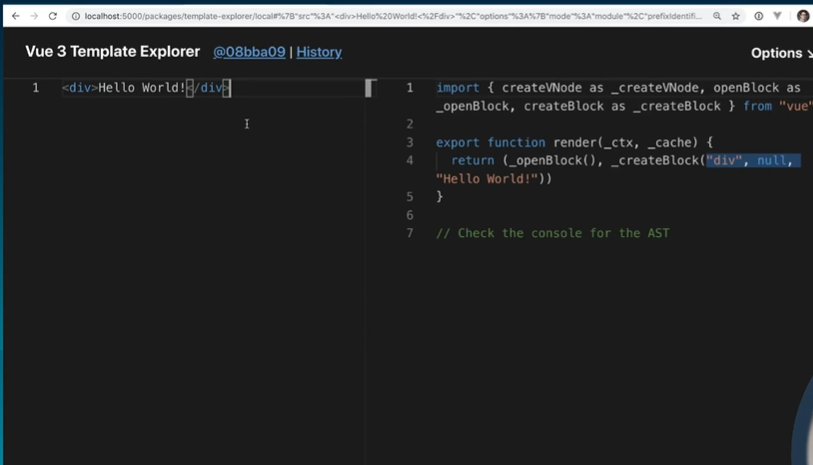Click the "Hello World!" string in output code
Image resolution: width=813 pixels, height=465 pixels.
tap(487, 179)
